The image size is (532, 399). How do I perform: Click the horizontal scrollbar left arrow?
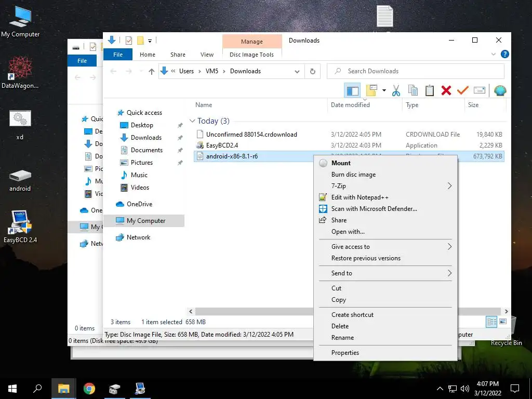(191, 311)
